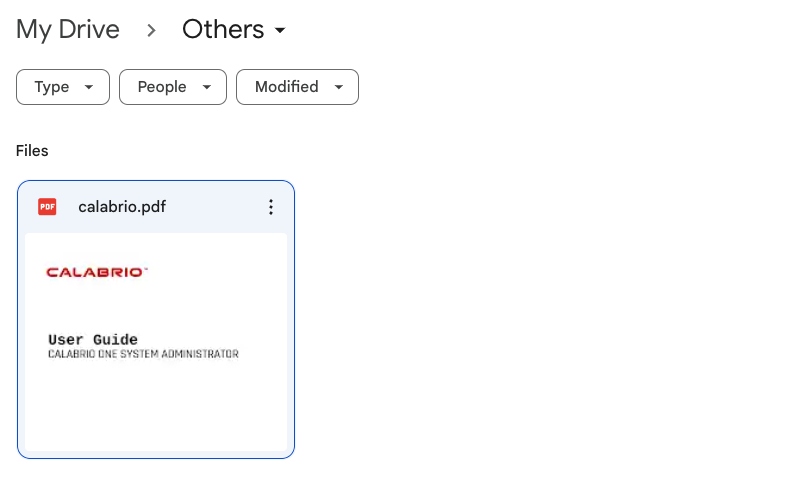Click the arrow on the People chip
The width and height of the screenshot is (790, 477).
click(x=207, y=87)
